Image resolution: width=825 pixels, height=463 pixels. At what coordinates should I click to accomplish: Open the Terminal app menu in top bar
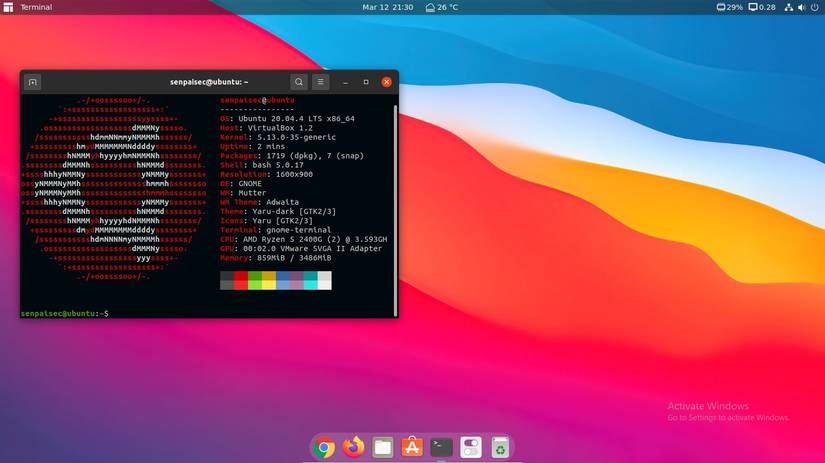36,7
